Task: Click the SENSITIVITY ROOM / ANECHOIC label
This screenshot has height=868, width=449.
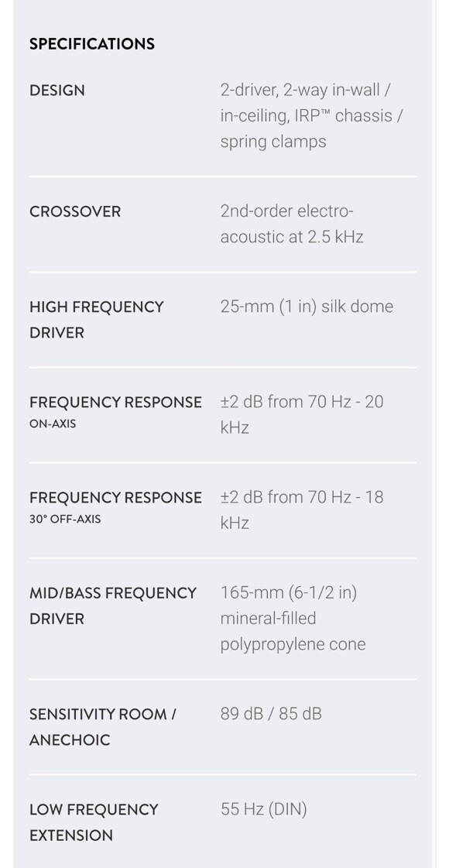Action: (x=102, y=727)
